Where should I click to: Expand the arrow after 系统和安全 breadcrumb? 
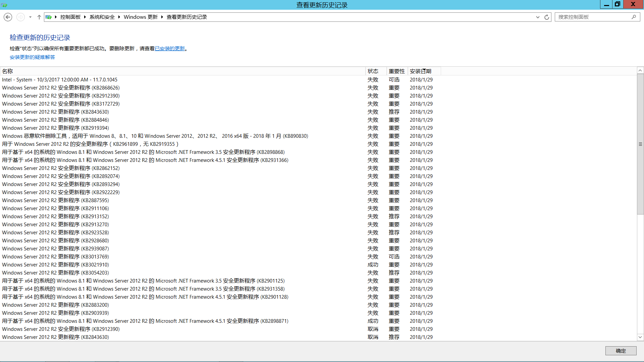click(x=119, y=17)
